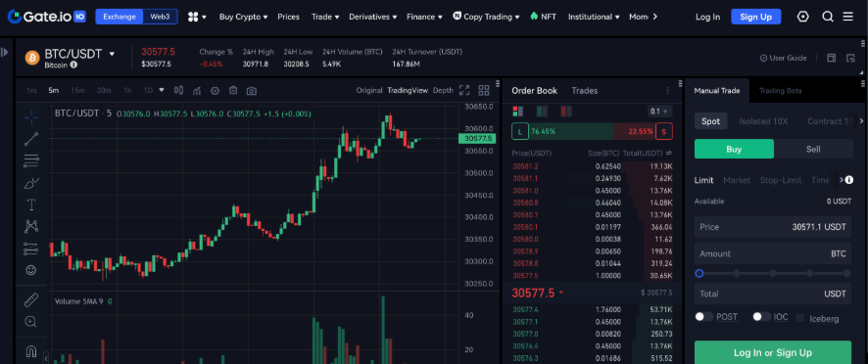Select the Isolated 10X tab
Screen dimensions: 868x364
pyautogui.click(x=763, y=121)
